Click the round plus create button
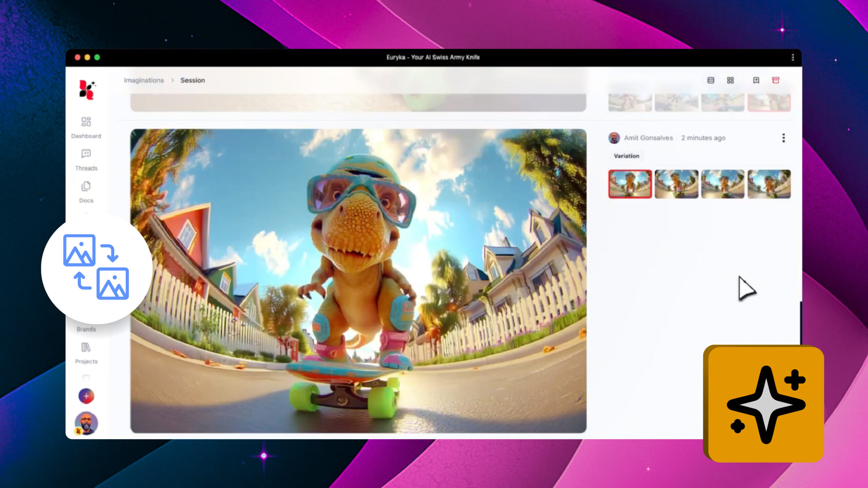 coord(86,396)
